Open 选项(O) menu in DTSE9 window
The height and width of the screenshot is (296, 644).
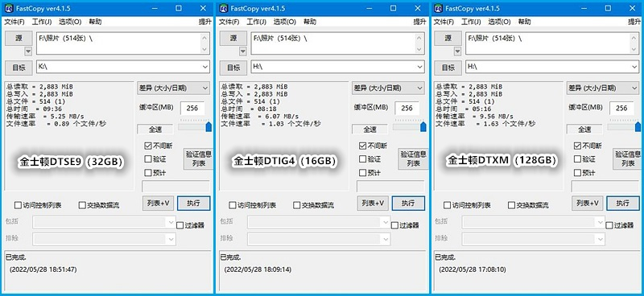tap(70, 22)
